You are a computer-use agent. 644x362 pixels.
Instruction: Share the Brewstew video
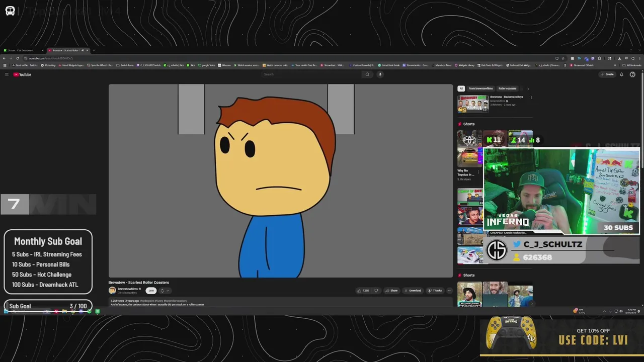(391, 290)
